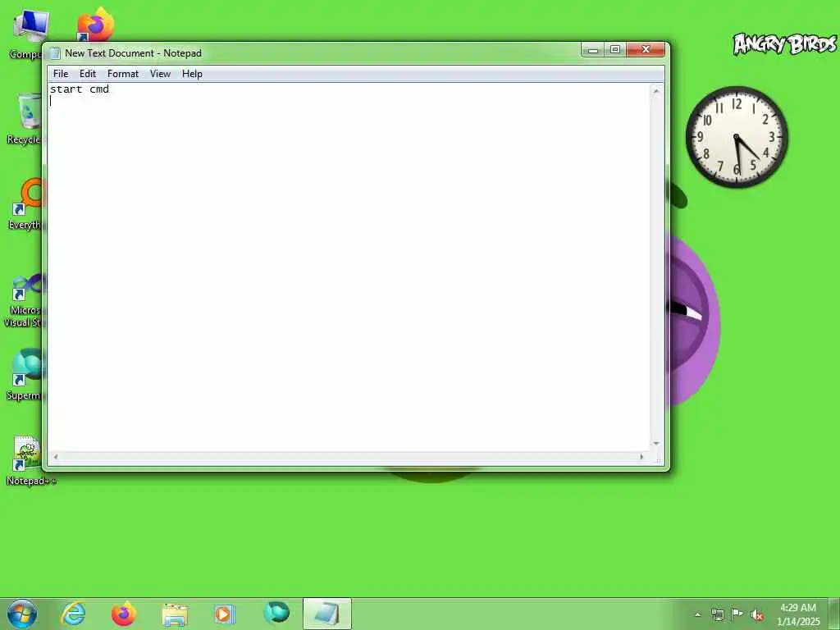The width and height of the screenshot is (840, 630).
Task: Click the network status tray icon
Action: [x=717, y=614]
